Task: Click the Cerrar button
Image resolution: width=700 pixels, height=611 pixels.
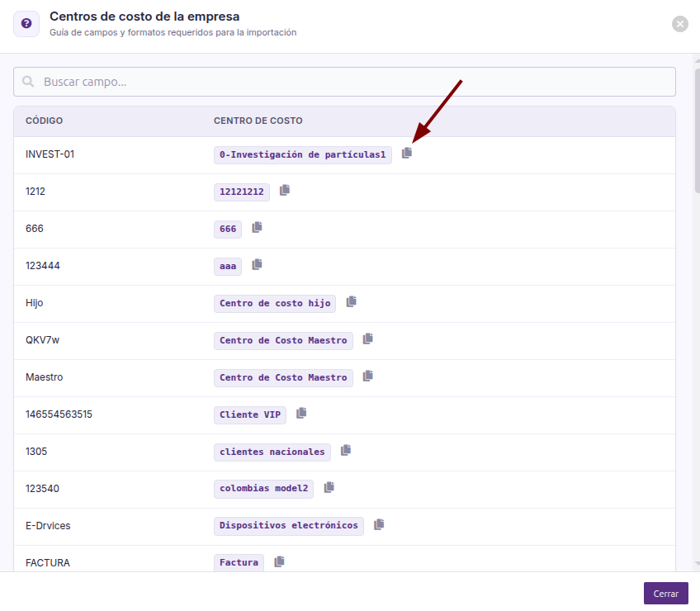Action: pyautogui.click(x=665, y=593)
